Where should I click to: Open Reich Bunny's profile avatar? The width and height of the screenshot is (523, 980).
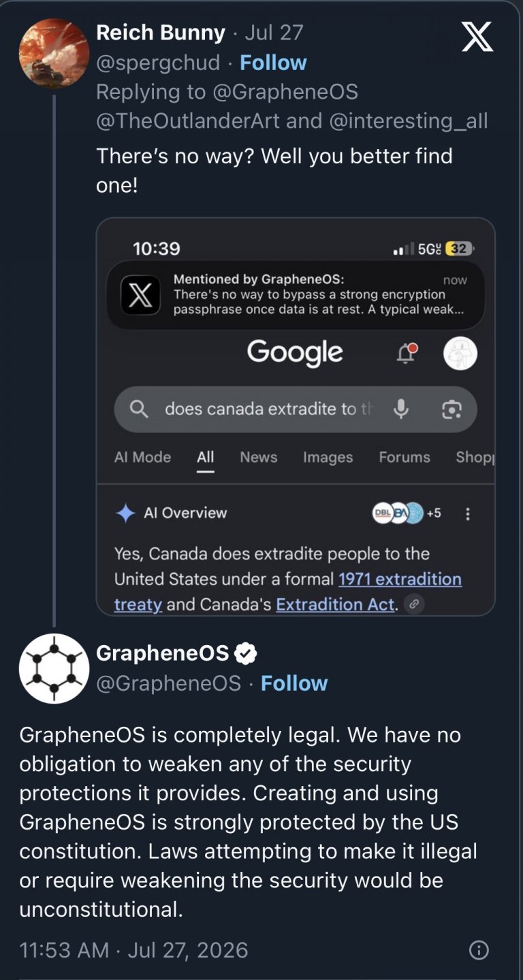54,54
